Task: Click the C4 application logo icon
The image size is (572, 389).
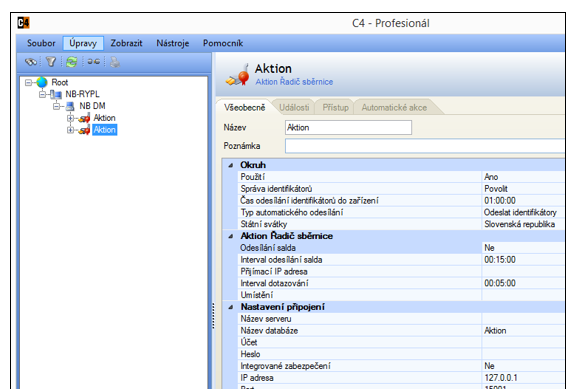Action: coord(23,23)
